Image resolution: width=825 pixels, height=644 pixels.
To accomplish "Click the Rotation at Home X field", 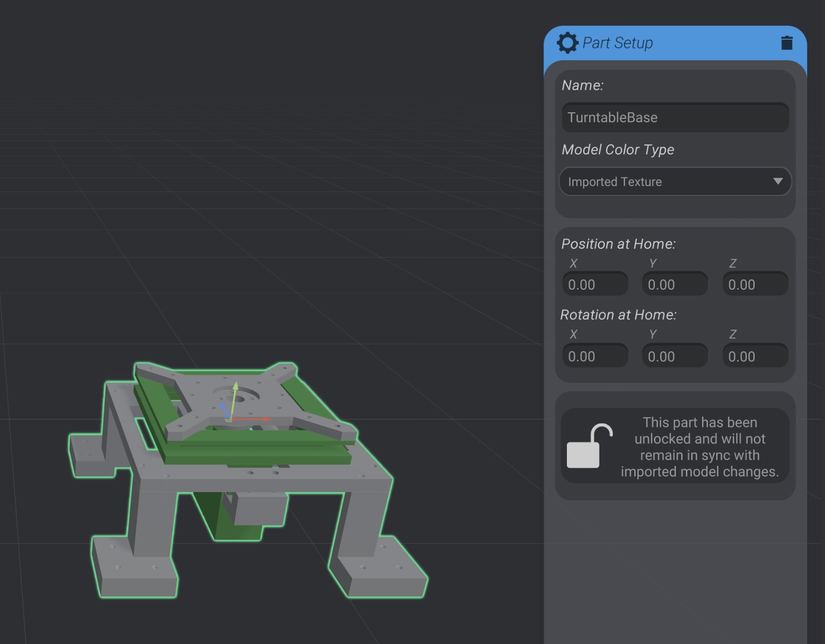I will click(x=595, y=355).
